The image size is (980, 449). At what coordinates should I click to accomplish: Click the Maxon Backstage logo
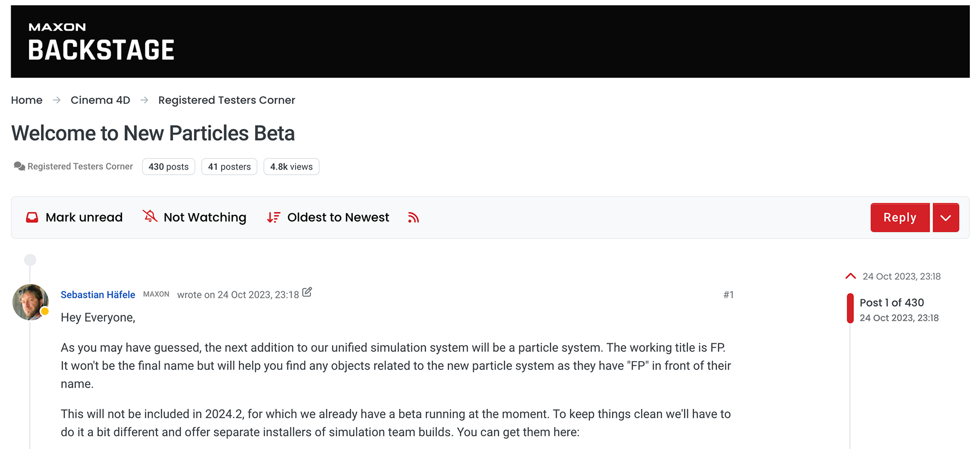(x=101, y=42)
